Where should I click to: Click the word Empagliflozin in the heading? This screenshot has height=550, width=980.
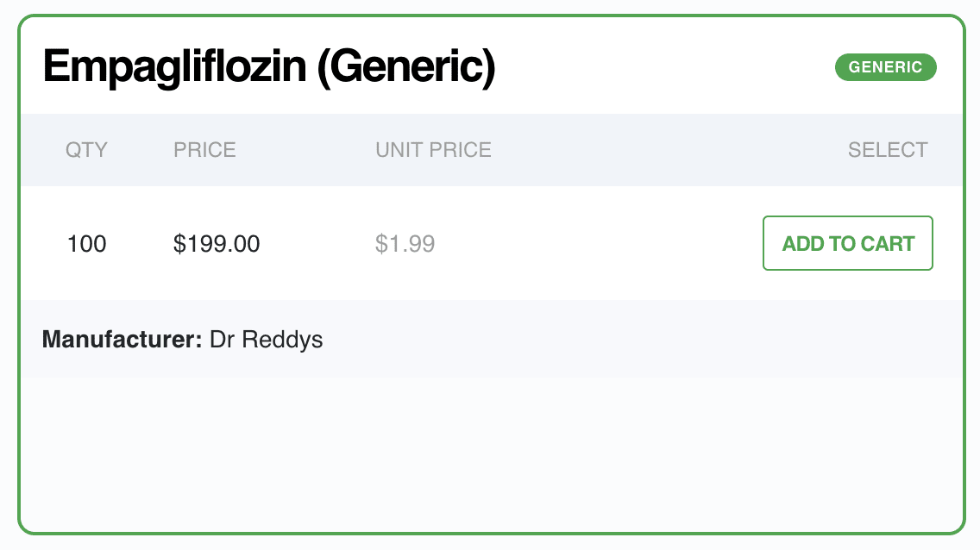[174, 66]
